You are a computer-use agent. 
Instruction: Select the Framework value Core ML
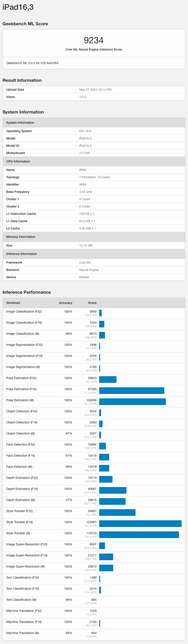click(x=85, y=262)
